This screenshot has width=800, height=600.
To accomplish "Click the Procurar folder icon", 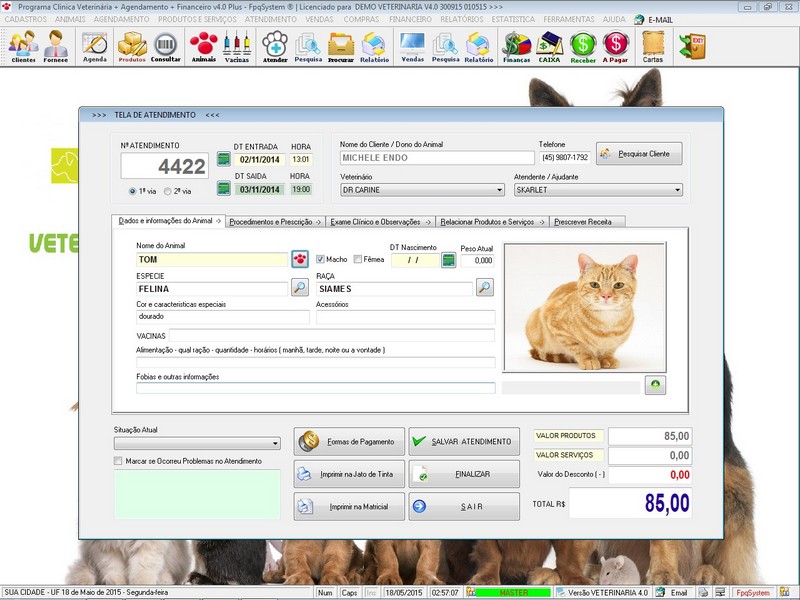I will pyautogui.click(x=341, y=46).
